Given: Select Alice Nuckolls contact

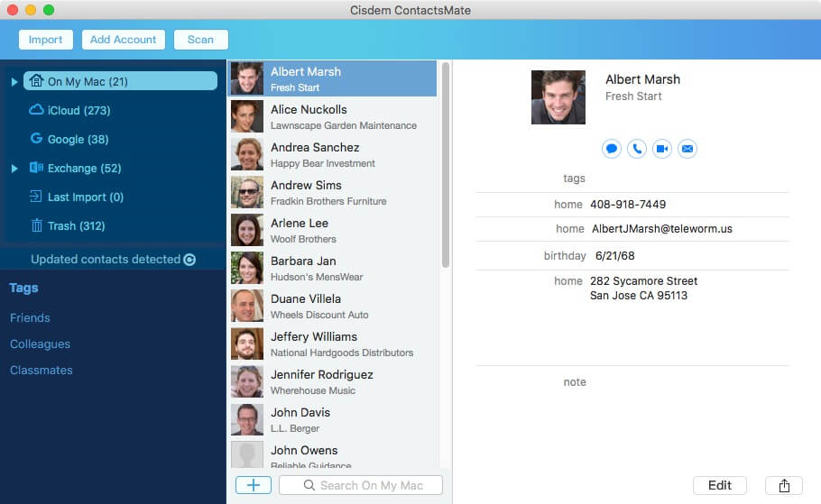Looking at the screenshot, I should [333, 116].
